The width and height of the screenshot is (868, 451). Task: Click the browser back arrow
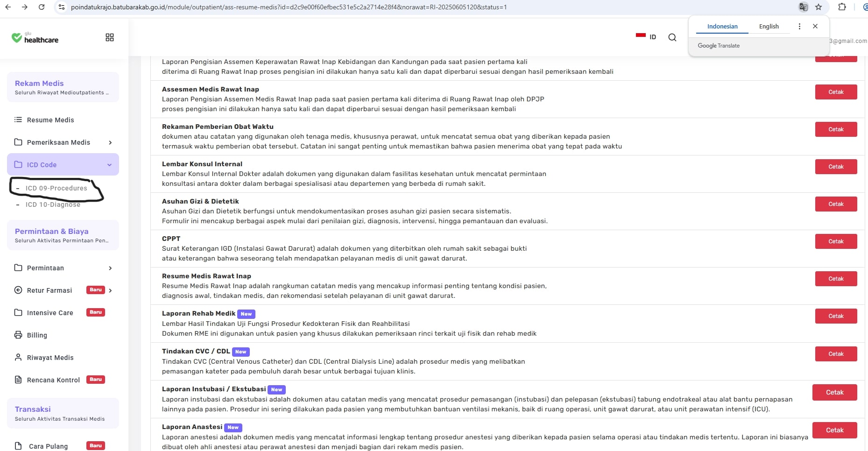[x=8, y=7]
